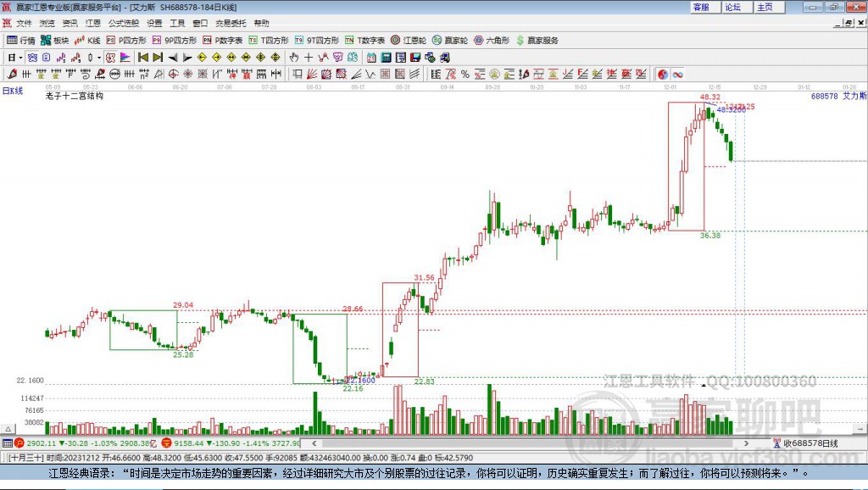Viewport: 868px width, 490px height.
Task: Open the 浏览 menu
Action: [x=47, y=23]
